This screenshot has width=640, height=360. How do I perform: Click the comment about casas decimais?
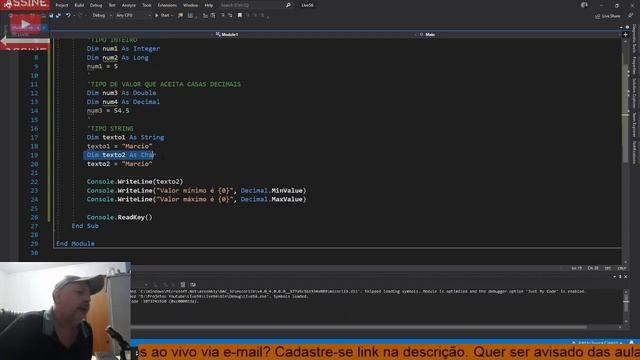(164, 84)
